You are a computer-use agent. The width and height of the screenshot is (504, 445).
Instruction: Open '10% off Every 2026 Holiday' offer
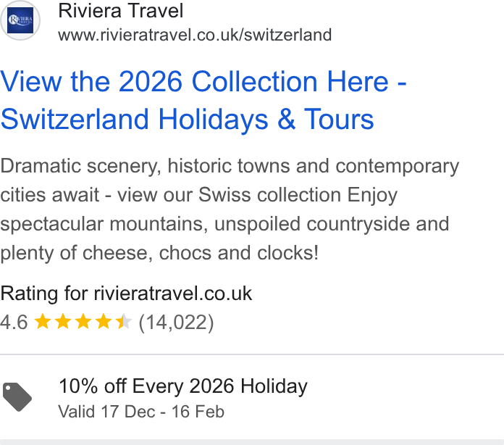[183, 386]
